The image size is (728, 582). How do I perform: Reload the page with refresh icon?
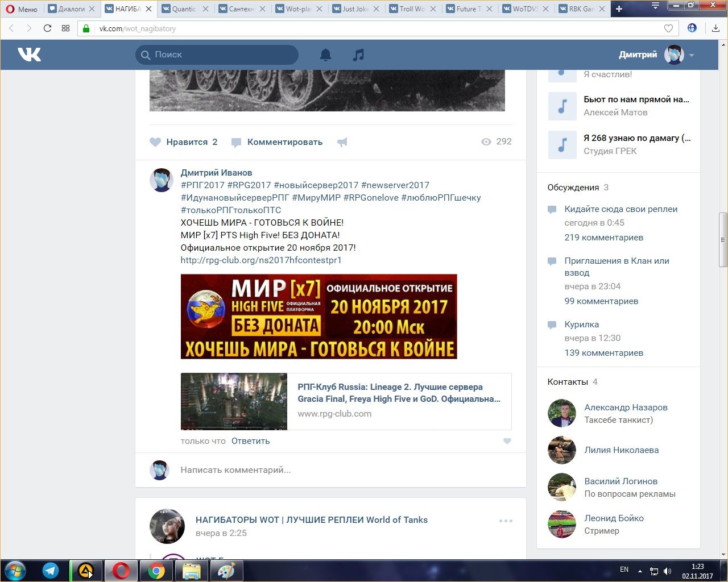click(x=47, y=28)
